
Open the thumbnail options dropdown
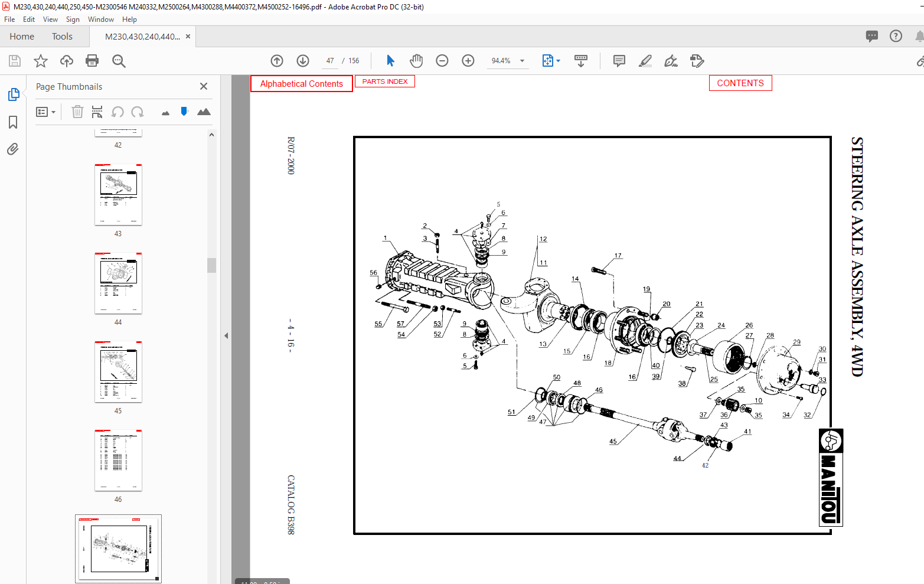point(45,112)
